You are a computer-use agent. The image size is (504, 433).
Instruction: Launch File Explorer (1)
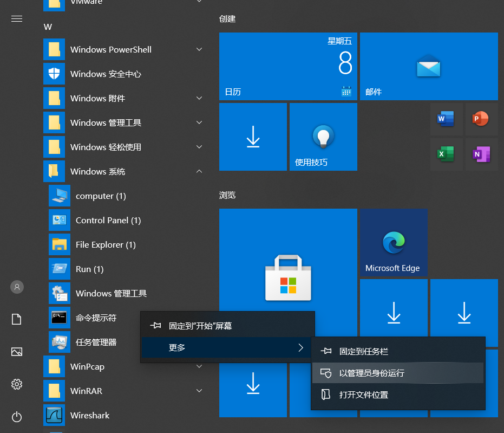(126, 245)
